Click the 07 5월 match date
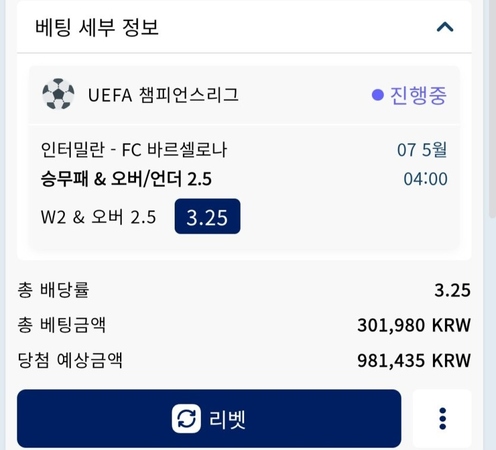Screen dimensions: 496x450 tap(422, 150)
